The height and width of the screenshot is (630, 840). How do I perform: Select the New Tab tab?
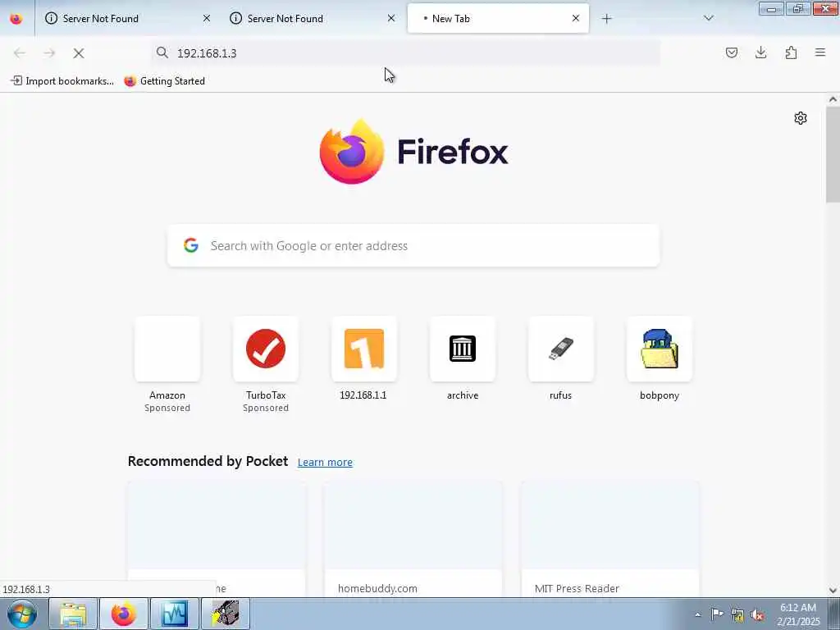(x=498, y=19)
